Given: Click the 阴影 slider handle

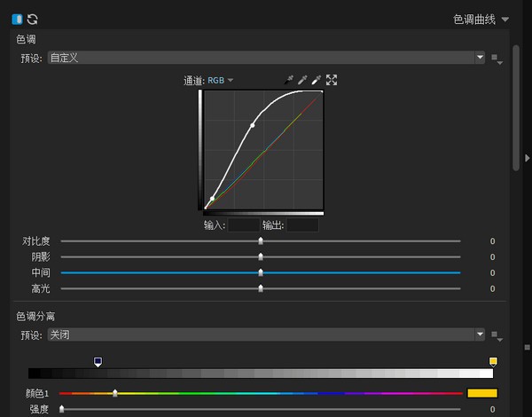Looking at the screenshot, I should click(261, 257).
